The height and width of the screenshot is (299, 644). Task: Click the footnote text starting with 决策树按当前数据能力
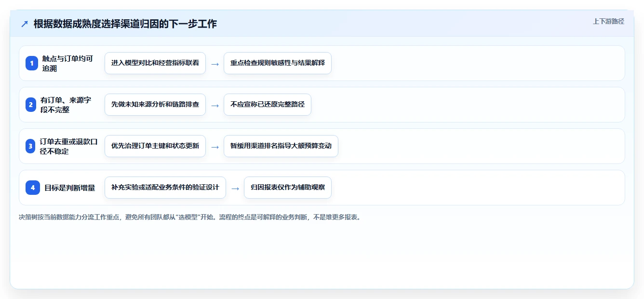pyautogui.click(x=189, y=217)
